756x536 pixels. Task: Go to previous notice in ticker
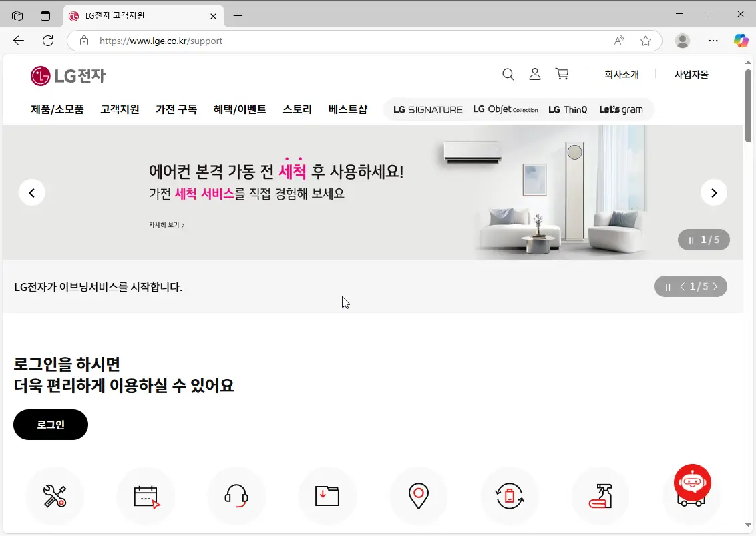(683, 286)
